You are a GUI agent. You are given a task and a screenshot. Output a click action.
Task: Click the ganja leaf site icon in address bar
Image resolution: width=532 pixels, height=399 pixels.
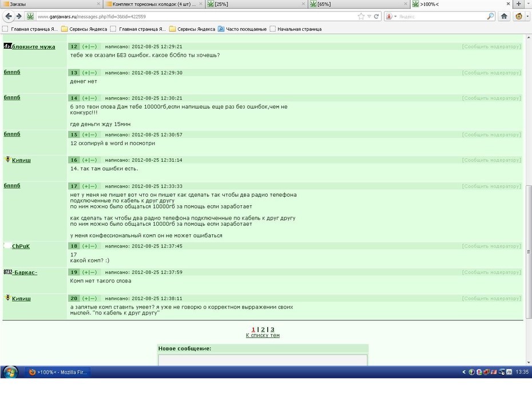30,16
